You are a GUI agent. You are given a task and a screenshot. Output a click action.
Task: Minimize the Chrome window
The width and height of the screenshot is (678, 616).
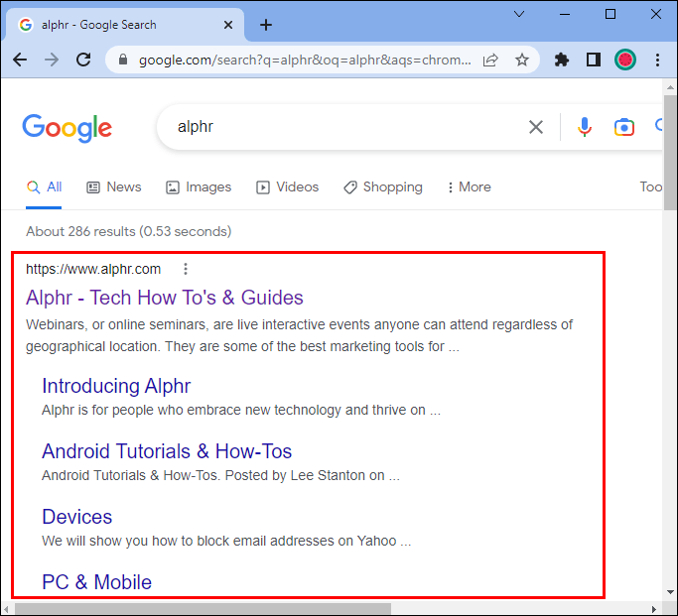(564, 14)
